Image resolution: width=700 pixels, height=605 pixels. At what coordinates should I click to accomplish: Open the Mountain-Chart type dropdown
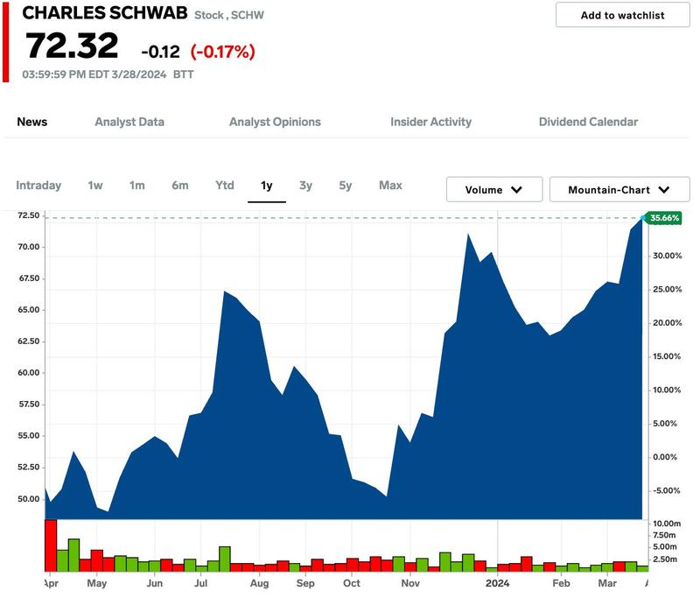[619, 189]
